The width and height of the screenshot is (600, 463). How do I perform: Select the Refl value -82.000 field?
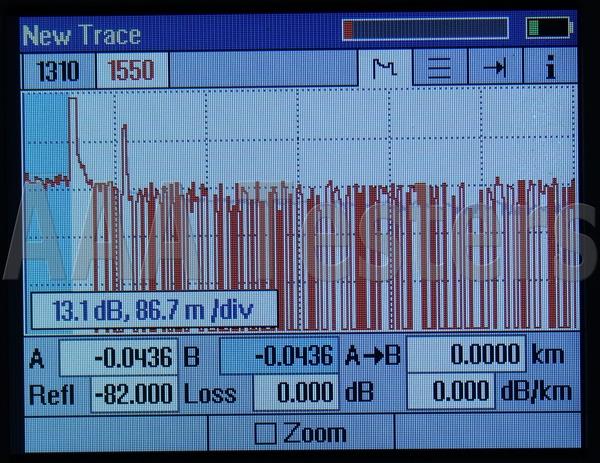tap(134, 393)
